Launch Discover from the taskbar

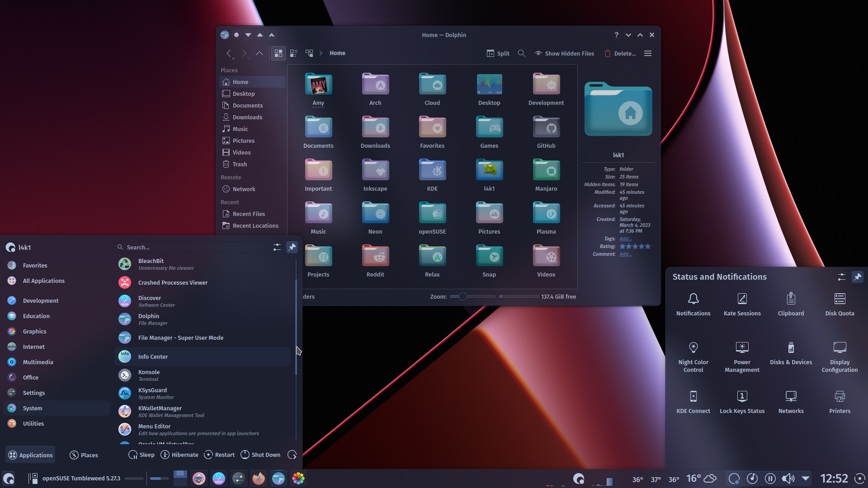tap(219, 479)
